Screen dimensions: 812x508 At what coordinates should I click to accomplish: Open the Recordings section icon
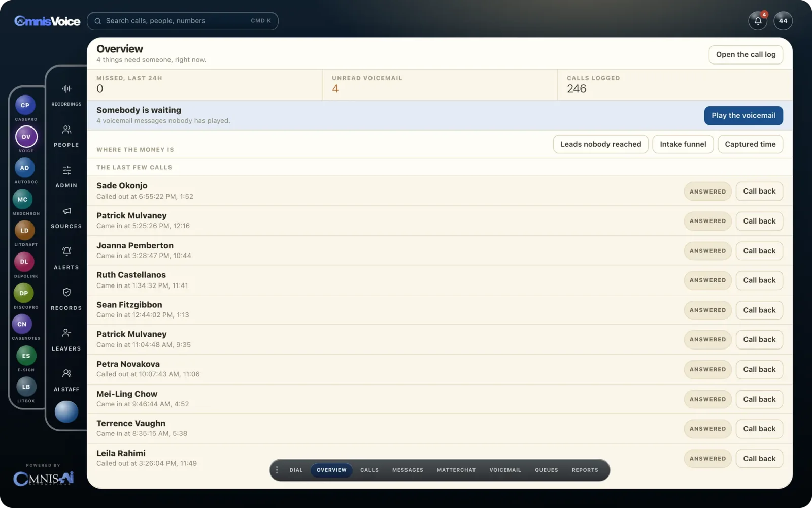click(x=66, y=89)
